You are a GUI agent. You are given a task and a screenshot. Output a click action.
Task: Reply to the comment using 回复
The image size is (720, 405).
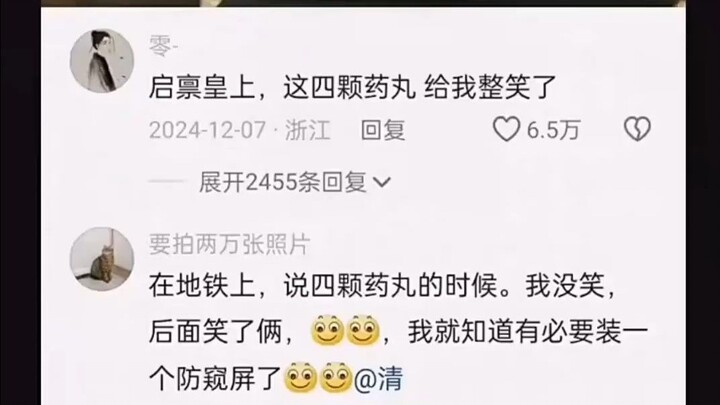click(x=383, y=130)
